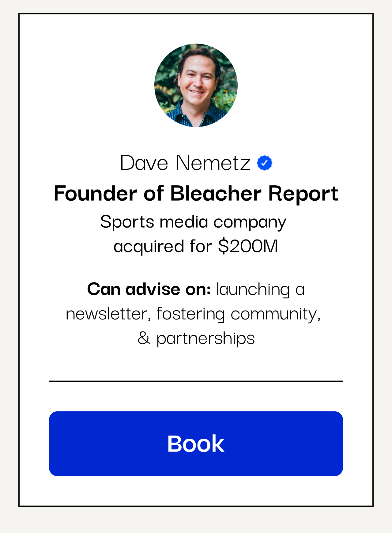Click the surname Nemetz
Viewport: 392px width, 533px height.
(213, 163)
